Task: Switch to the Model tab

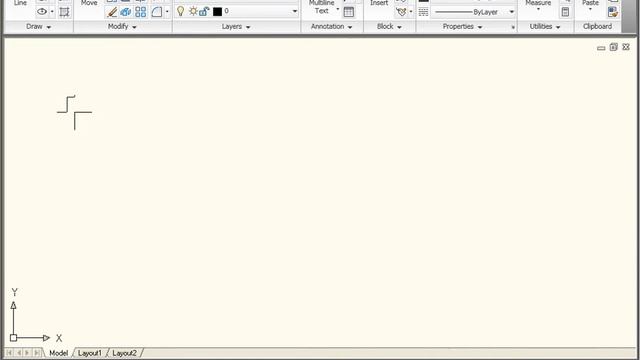Action: [58, 353]
